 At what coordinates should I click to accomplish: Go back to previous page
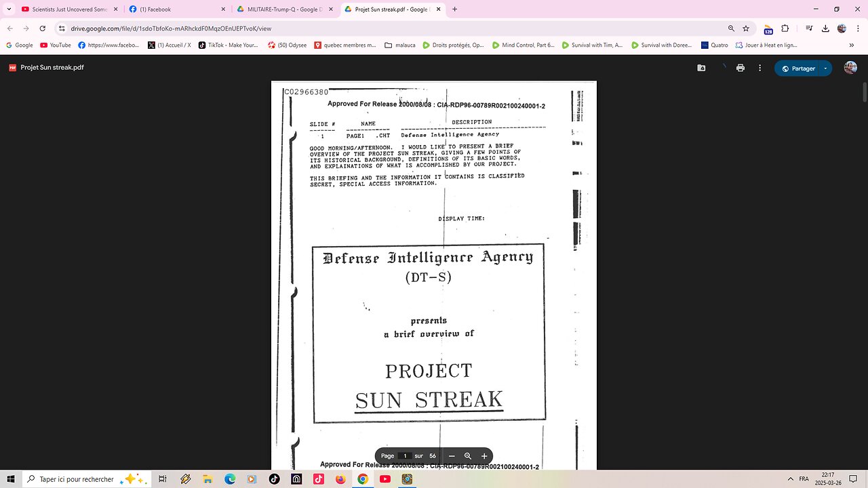point(9,28)
